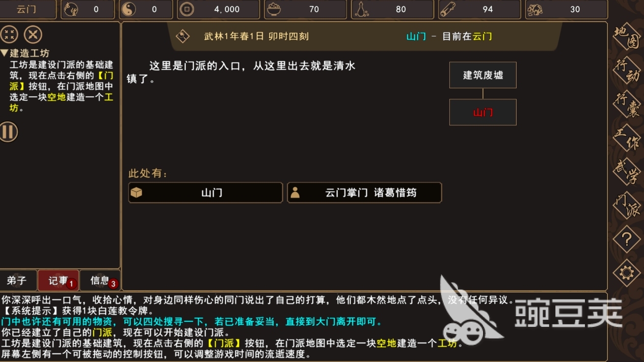The image size is (644, 362).
Task: Talk to 云门掌门 诸葛惜筠
Action: [364, 193]
